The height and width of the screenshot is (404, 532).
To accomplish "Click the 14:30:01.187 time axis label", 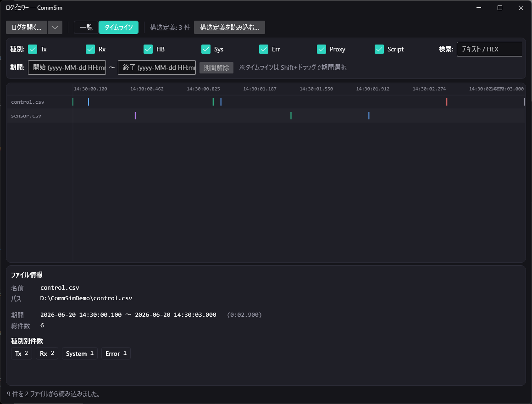I will click(260, 89).
